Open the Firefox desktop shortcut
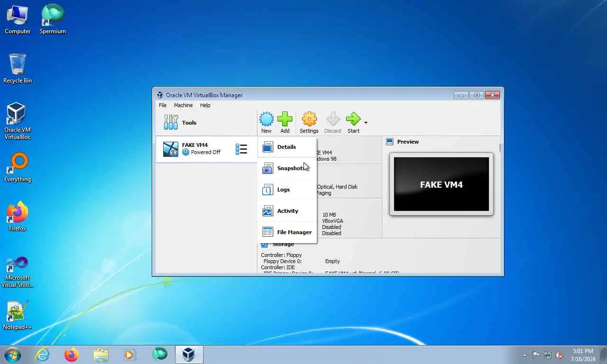 (18, 217)
